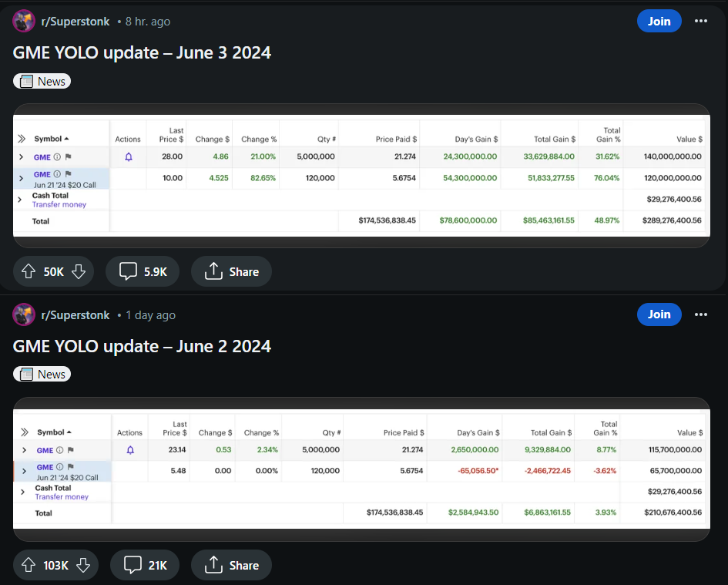
Task: Join r/Superstonk from the June 2 post
Action: click(659, 314)
